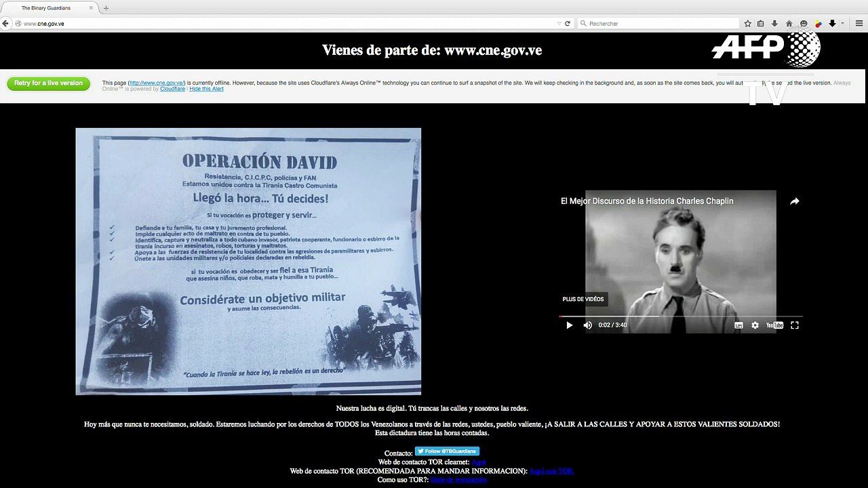868x488 pixels.
Task: Click the bookmark star icon
Action: (748, 23)
